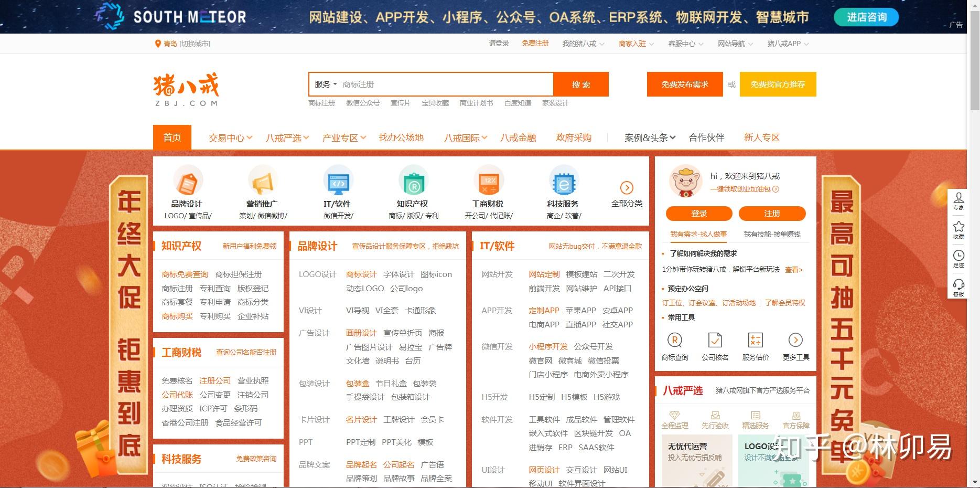The image size is (980, 488).
Task: Switch to 我有需求-找人做事 tab
Action: point(698,234)
